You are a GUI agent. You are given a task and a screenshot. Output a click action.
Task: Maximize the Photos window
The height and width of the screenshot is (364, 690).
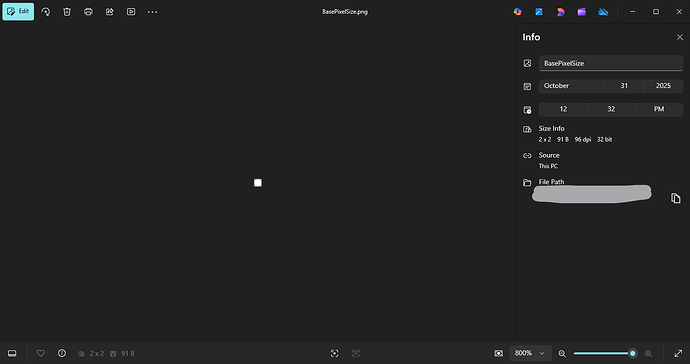(656, 12)
